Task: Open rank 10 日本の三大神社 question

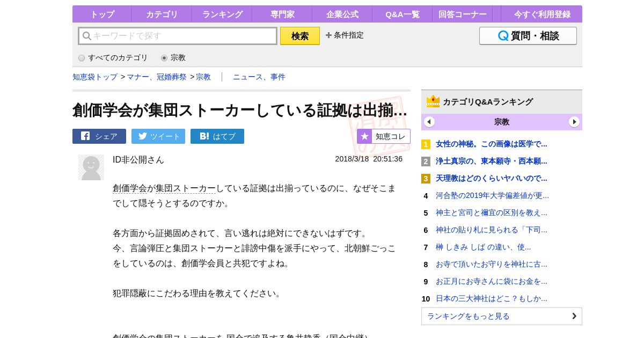Action: click(491, 298)
